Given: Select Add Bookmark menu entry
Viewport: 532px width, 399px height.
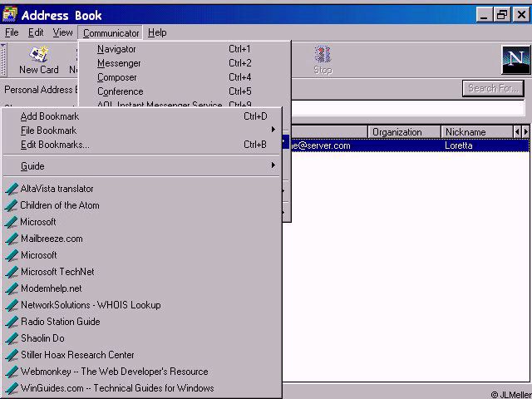Looking at the screenshot, I should 142,116.
